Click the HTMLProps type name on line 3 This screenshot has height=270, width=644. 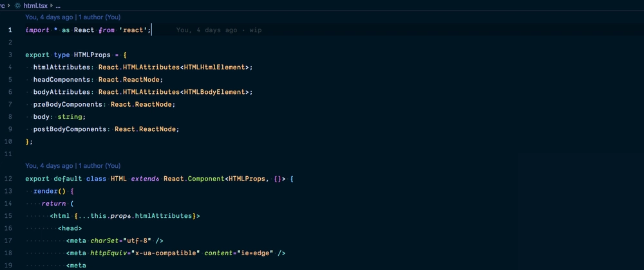tap(92, 55)
